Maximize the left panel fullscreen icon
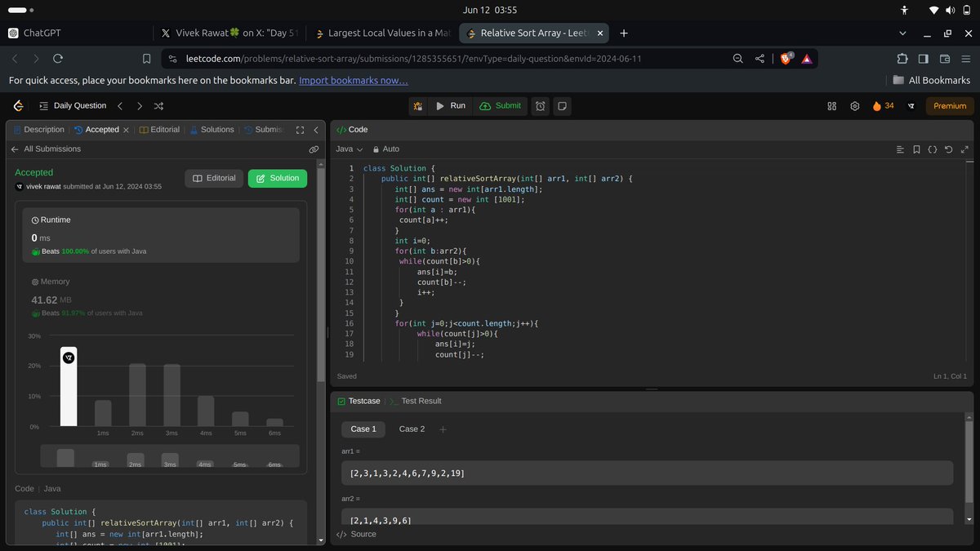Image resolution: width=980 pixels, height=551 pixels. pos(300,130)
